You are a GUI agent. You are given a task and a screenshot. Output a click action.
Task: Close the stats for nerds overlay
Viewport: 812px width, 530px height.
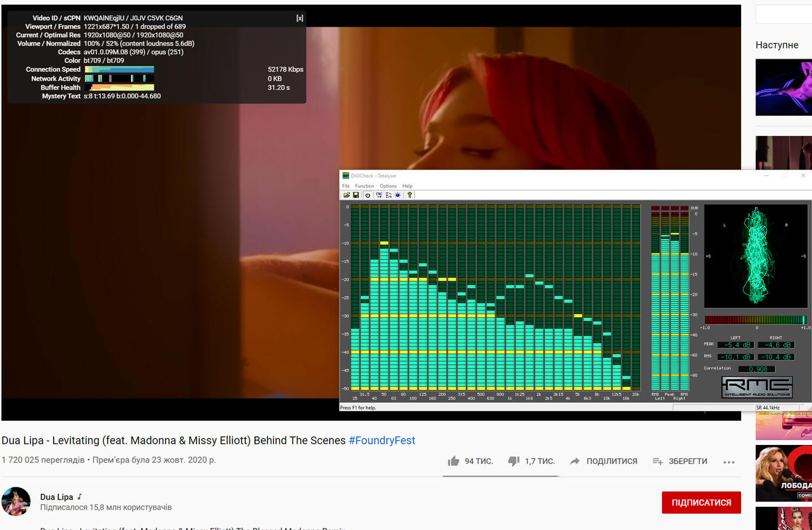[x=299, y=18]
